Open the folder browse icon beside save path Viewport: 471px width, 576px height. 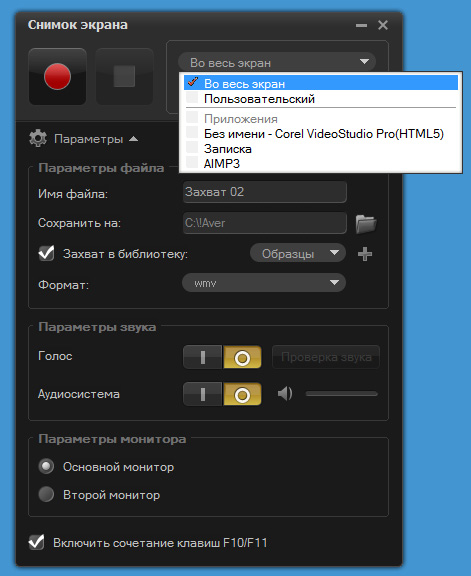(366, 224)
